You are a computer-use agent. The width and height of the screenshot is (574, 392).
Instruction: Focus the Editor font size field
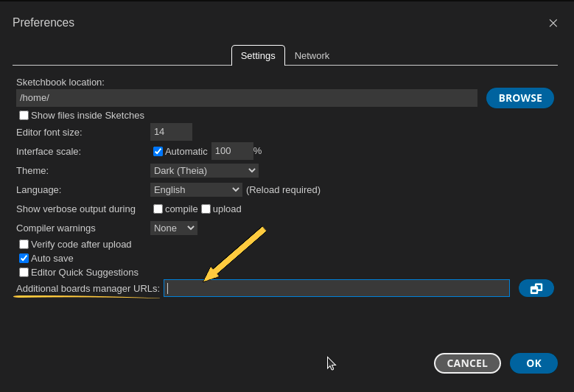(171, 132)
